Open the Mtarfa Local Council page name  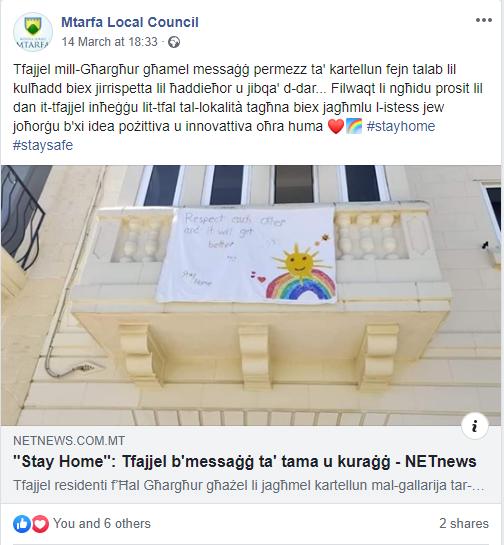(130, 22)
